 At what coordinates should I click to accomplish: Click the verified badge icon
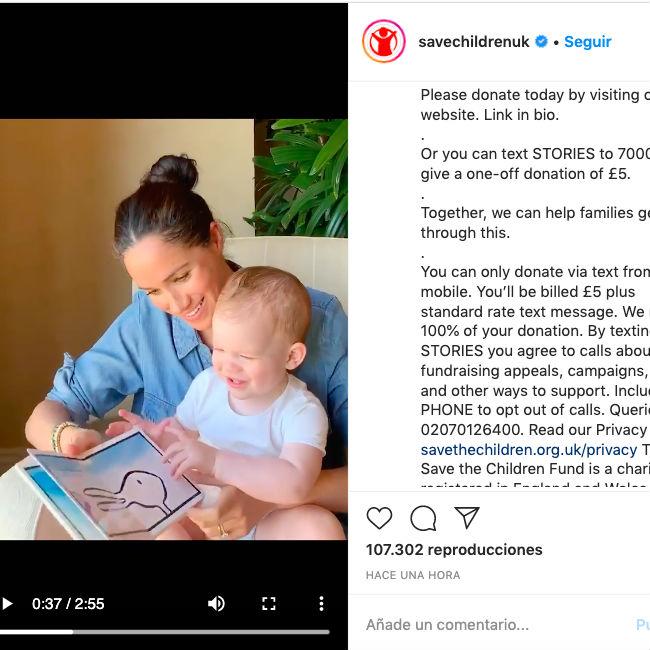(x=541, y=41)
